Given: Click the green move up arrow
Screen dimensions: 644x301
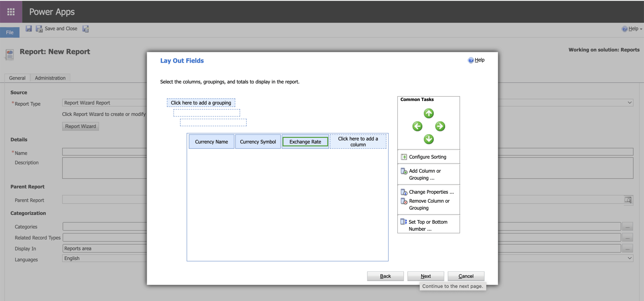Looking at the screenshot, I should (x=428, y=113).
